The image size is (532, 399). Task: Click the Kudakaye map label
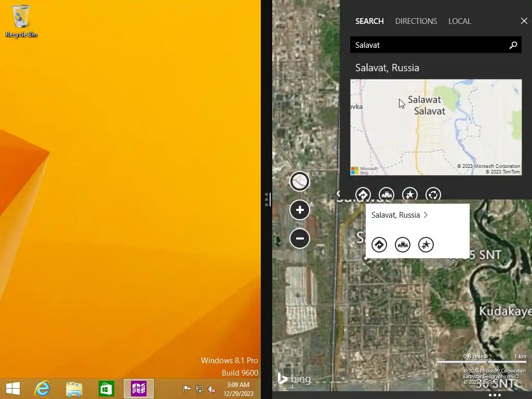tap(505, 311)
